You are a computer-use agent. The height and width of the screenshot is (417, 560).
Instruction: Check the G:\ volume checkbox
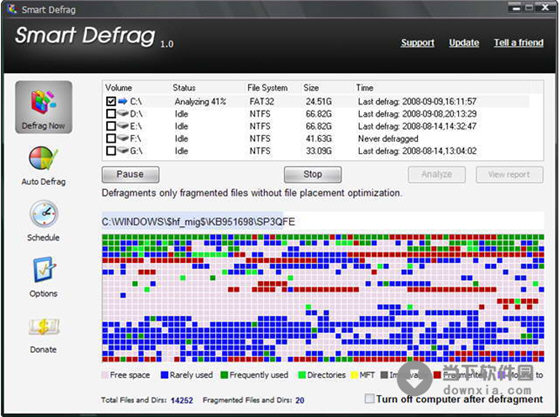(111, 151)
